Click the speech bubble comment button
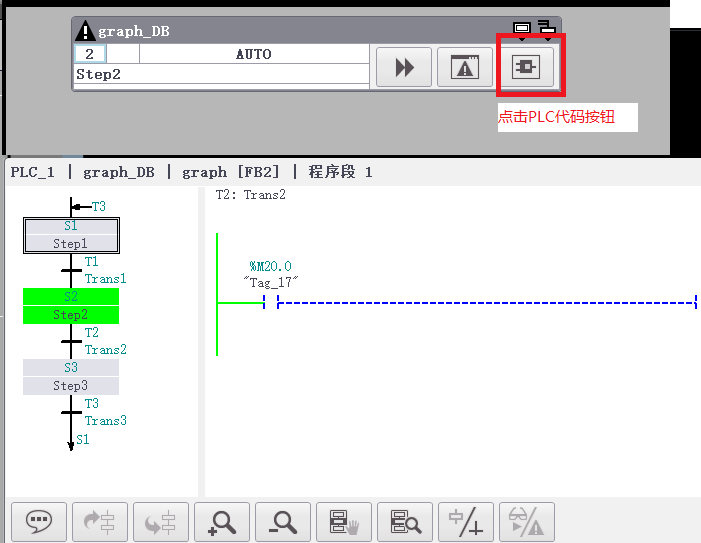Viewport: 701px width, 543px height. coord(39,522)
